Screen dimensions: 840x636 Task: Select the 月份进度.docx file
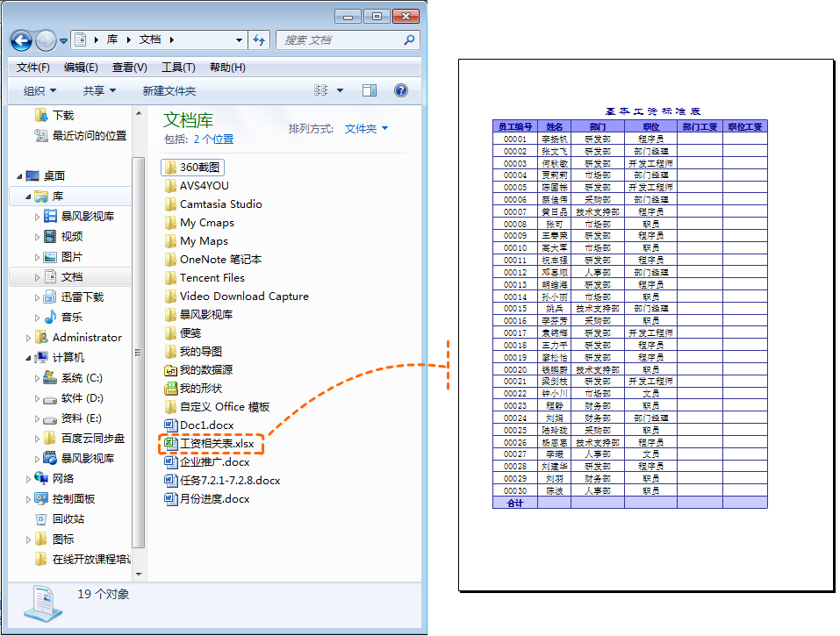207,499
